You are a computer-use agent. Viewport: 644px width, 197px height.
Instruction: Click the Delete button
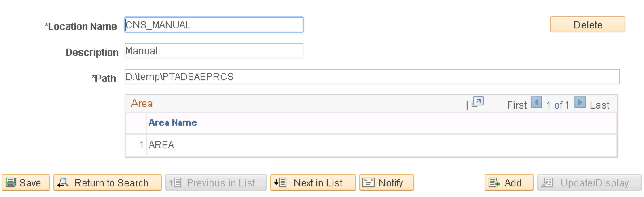587,24
